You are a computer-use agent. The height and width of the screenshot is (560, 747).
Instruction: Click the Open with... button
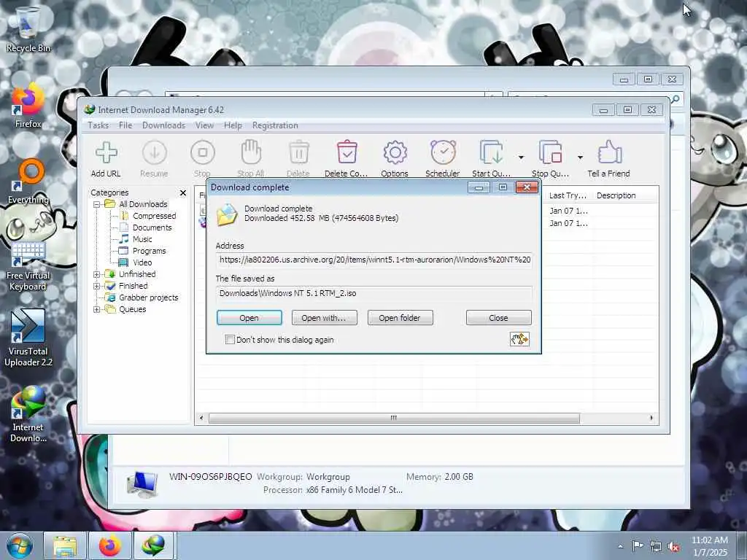[x=324, y=318]
